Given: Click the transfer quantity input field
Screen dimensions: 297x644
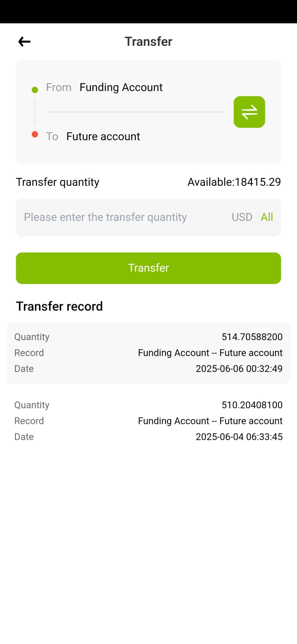Looking at the screenshot, I should coord(148,217).
